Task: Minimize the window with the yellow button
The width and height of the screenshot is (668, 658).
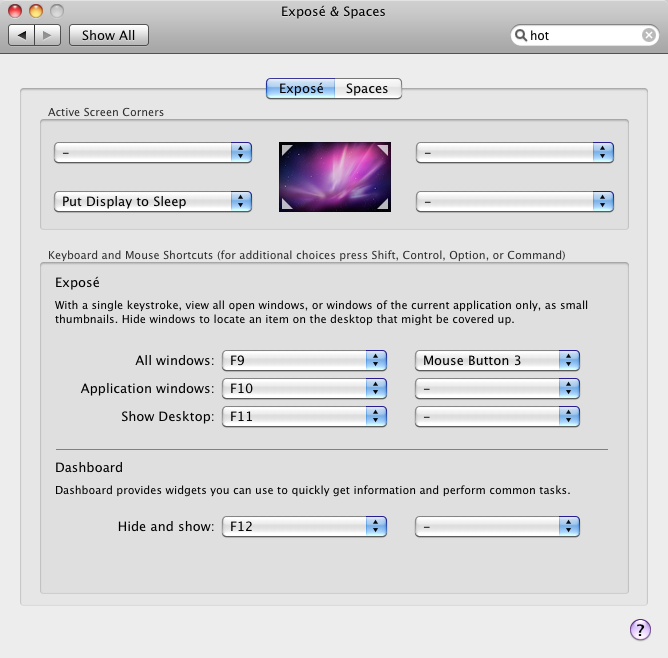Action: pyautogui.click(x=36, y=11)
